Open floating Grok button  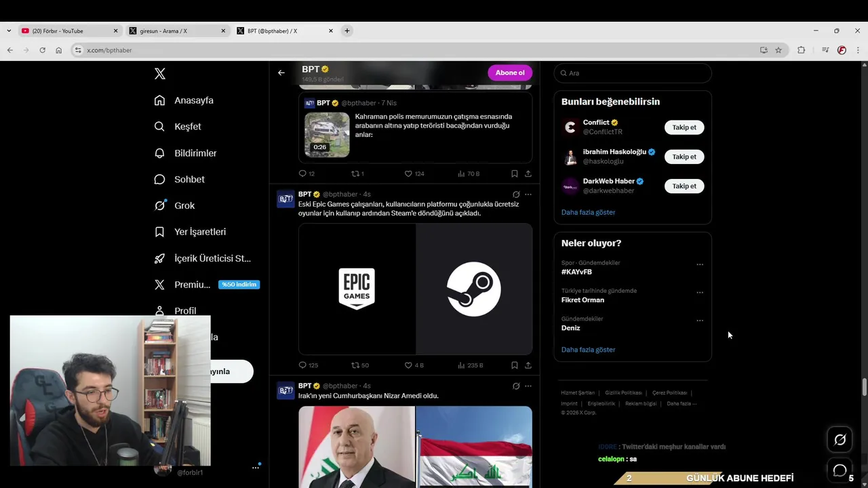(840, 440)
